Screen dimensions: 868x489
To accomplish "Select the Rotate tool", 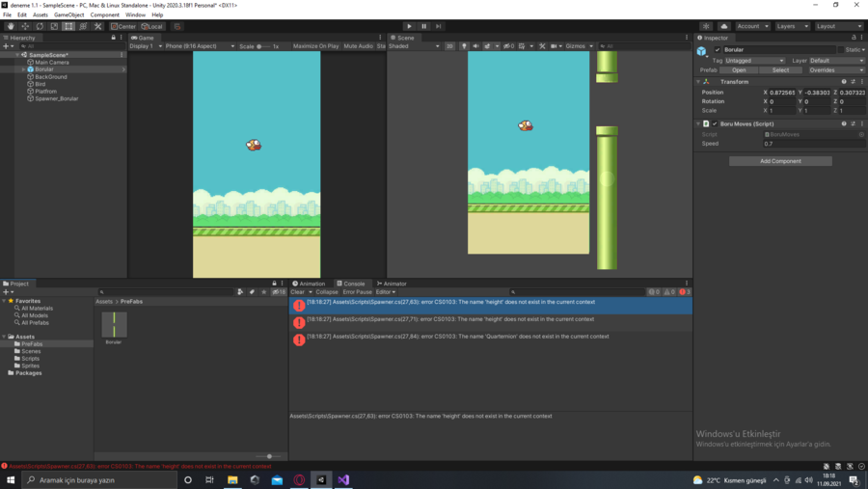I will point(40,26).
